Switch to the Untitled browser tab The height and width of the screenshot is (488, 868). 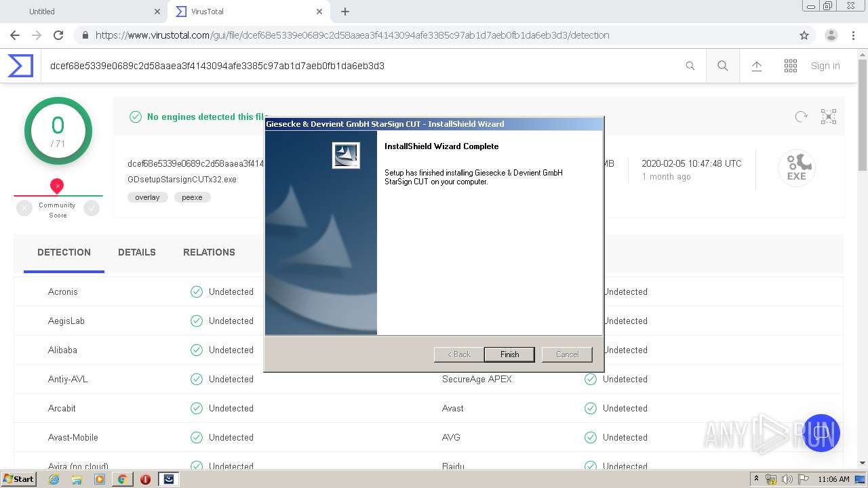pyautogui.click(x=83, y=12)
